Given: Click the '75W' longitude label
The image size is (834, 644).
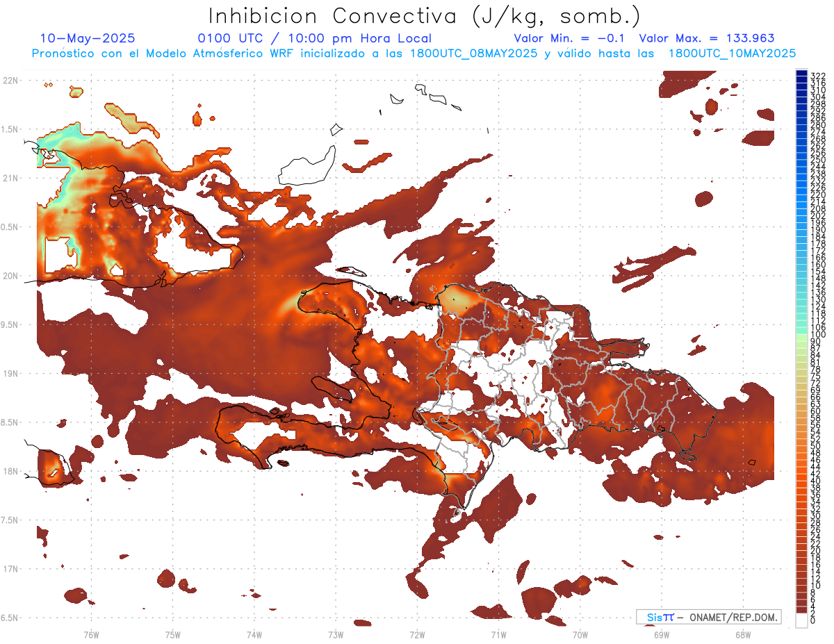Looking at the screenshot, I should (x=173, y=634).
